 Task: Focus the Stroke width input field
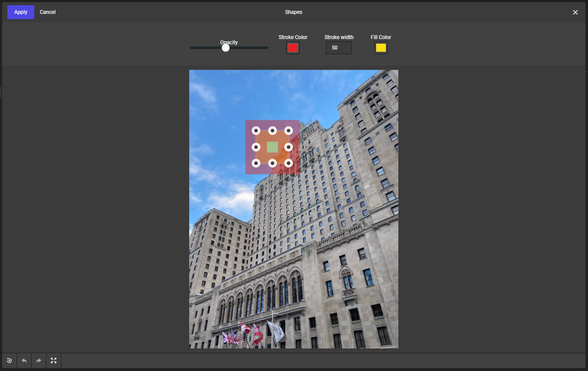[x=339, y=48]
